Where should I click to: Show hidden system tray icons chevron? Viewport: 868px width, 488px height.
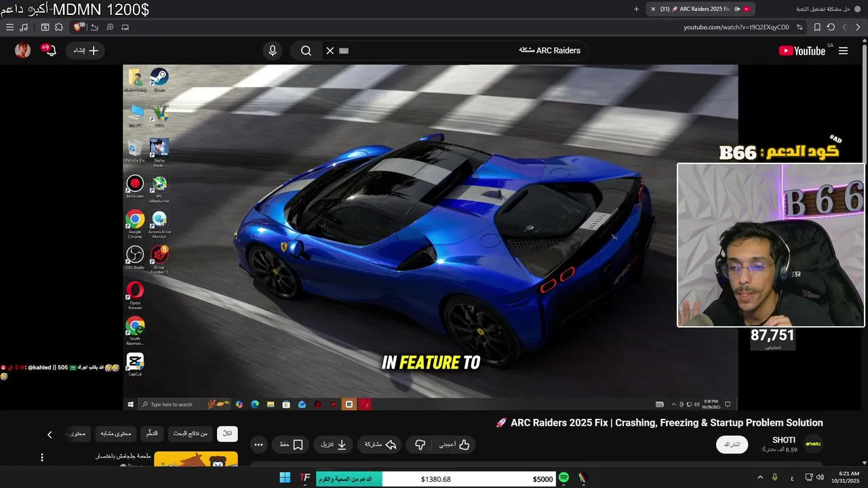pyautogui.click(x=759, y=478)
